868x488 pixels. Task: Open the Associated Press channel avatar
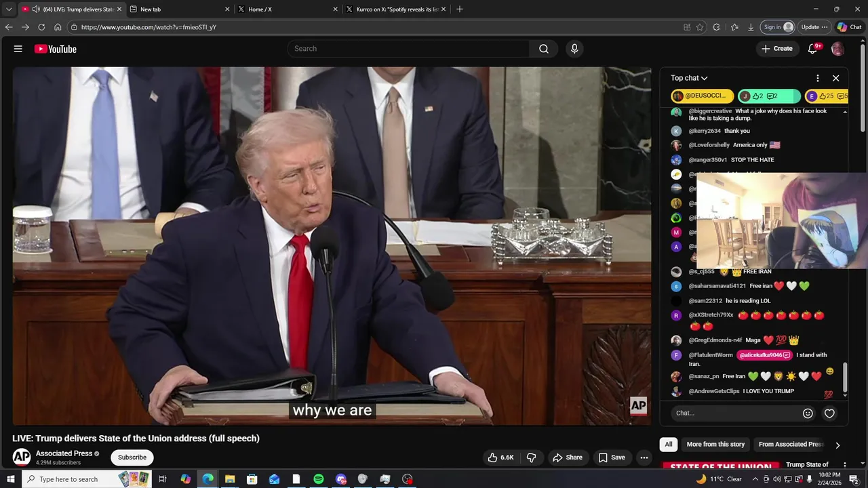point(22,457)
